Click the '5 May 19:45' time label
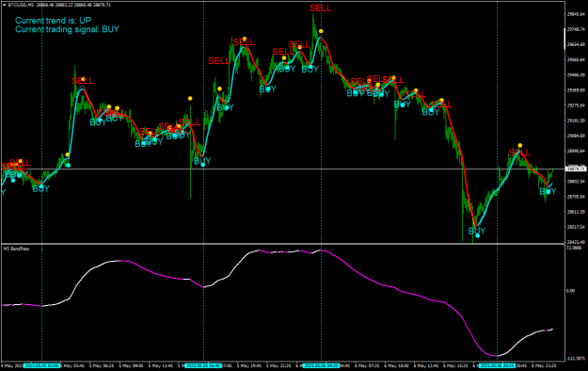The height and width of the screenshot is (371, 588). click(x=249, y=365)
